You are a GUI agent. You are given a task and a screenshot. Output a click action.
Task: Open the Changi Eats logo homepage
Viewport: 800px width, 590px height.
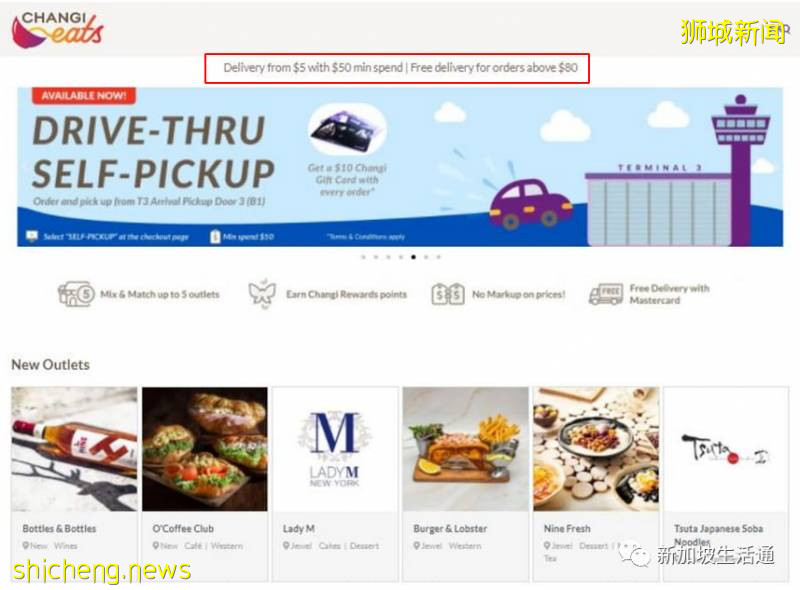pos(58,29)
